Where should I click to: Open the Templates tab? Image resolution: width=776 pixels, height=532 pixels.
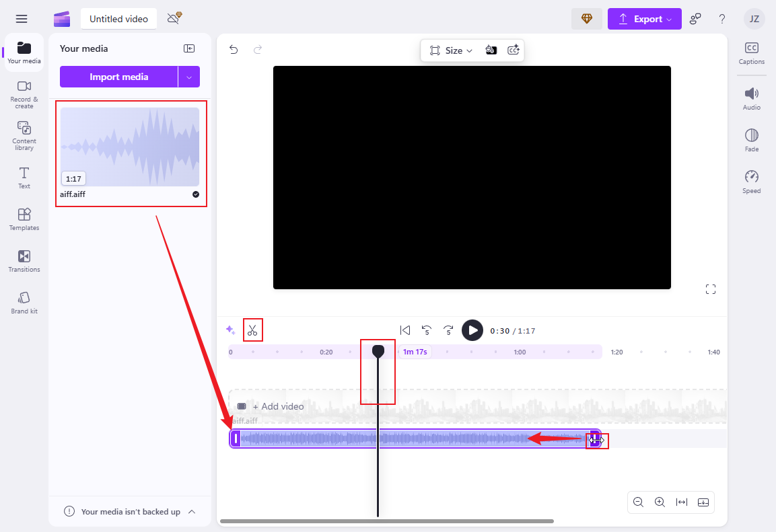click(24, 219)
